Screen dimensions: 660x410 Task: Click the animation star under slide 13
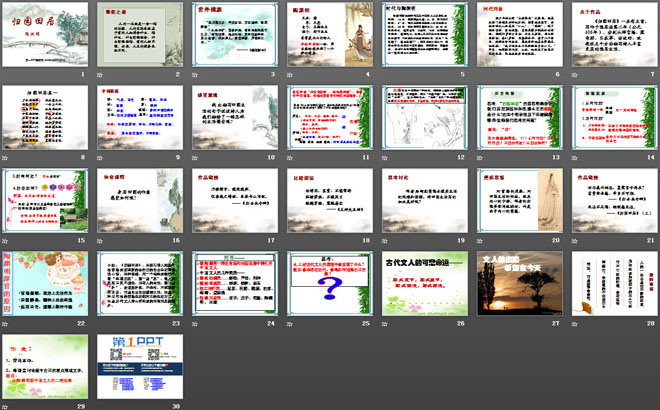point(479,158)
